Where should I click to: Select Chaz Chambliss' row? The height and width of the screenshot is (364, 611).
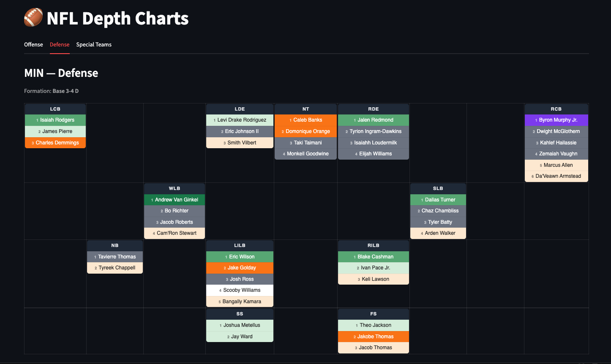click(x=438, y=211)
